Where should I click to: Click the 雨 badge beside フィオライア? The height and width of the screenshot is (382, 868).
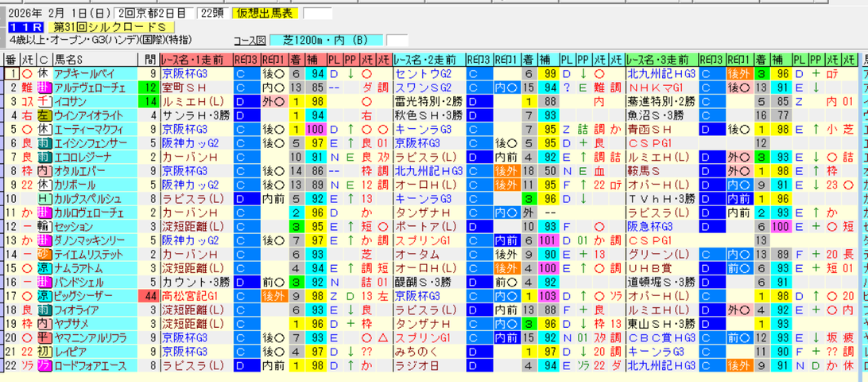(x=44, y=310)
